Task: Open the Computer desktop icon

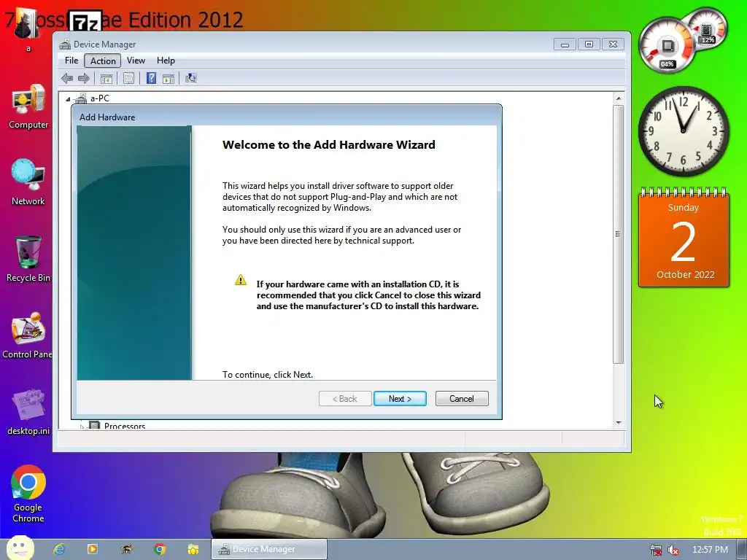Action: click(x=28, y=99)
